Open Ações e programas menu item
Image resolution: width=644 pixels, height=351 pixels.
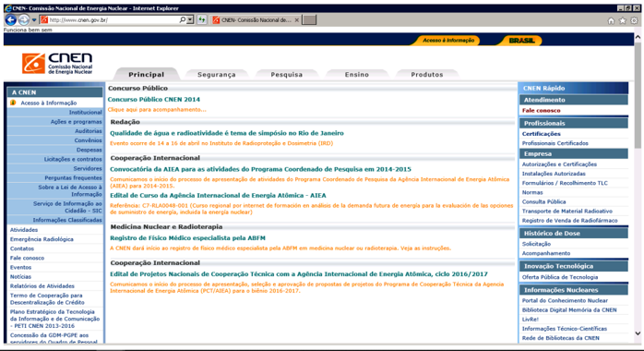point(76,122)
